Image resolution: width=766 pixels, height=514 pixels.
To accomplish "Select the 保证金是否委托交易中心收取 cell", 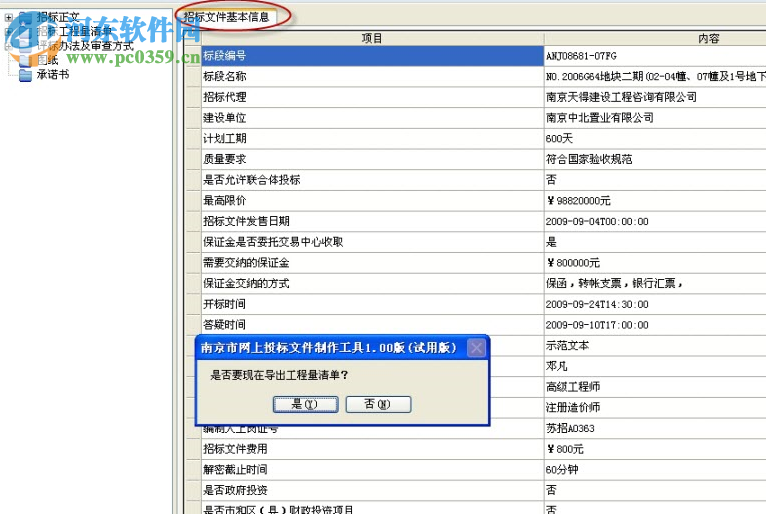I will tap(372, 242).
